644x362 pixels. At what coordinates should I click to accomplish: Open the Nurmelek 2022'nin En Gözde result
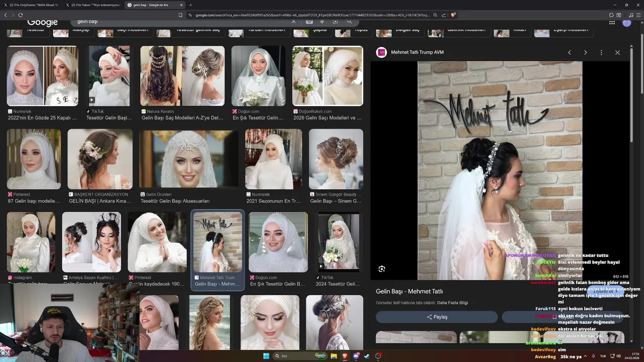click(x=42, y=83)
